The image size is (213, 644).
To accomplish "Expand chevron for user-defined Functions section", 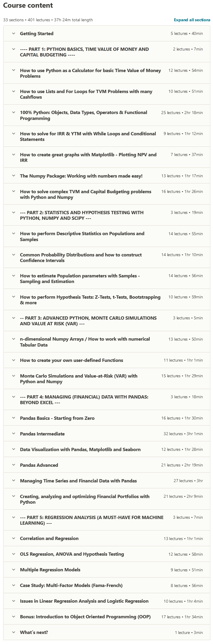I will (x=14, y=360).
